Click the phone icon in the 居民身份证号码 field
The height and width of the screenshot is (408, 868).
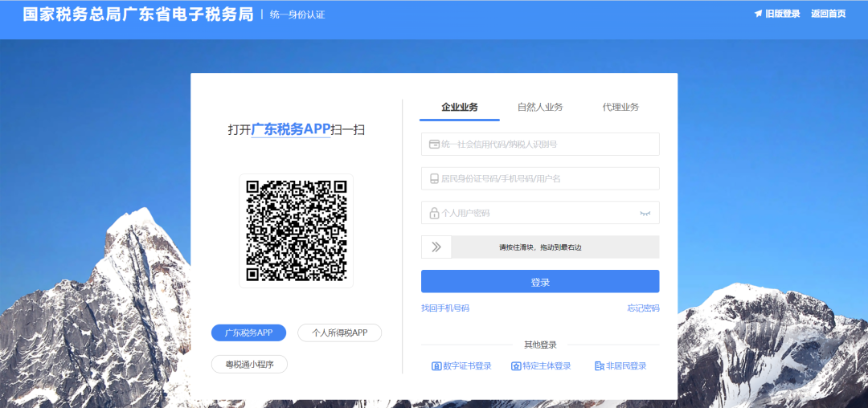point(435,178)
